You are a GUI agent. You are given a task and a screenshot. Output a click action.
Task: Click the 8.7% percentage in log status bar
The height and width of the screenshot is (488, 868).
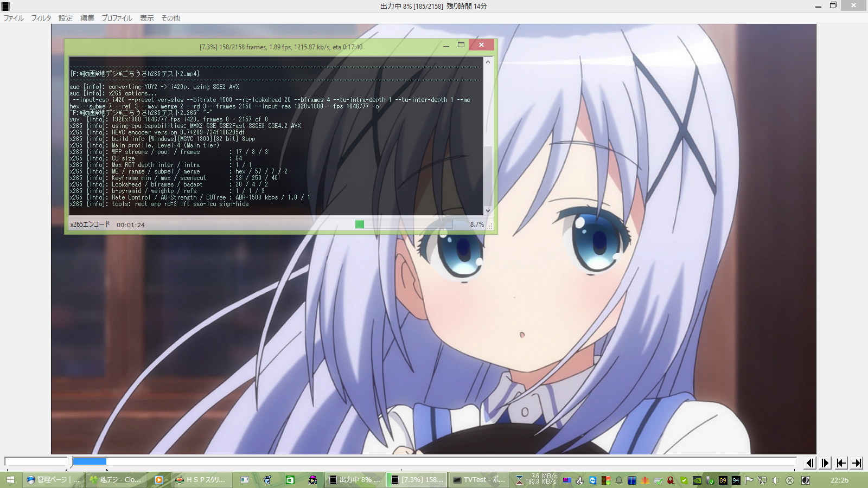click(x=477, y=224)
